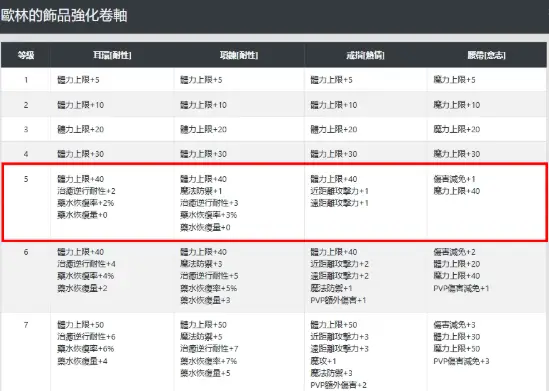Click 體力上限+20 in the level 6 腰帶 cell

[457, 264]
